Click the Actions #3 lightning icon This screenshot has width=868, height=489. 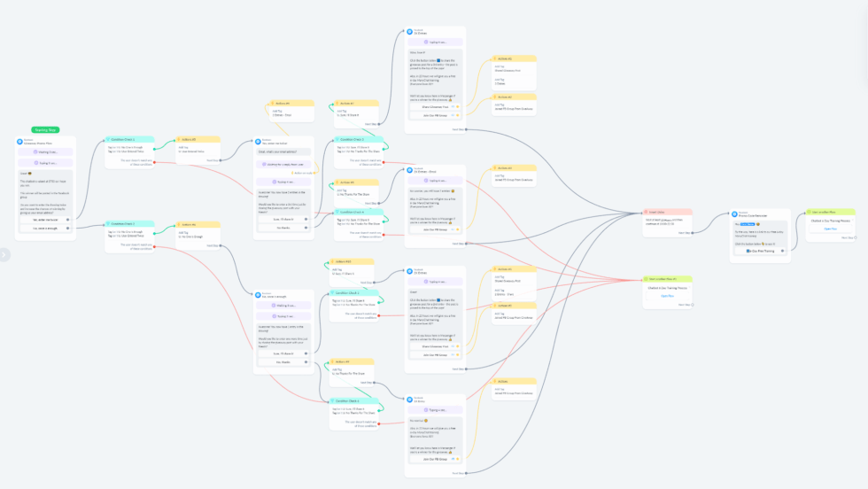tap(179, 140)
